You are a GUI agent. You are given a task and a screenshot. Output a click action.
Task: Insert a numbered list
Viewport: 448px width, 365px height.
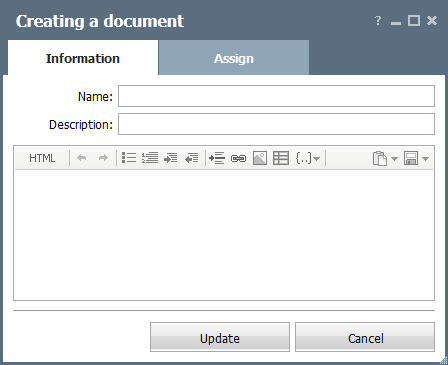[x=150, y=158]
